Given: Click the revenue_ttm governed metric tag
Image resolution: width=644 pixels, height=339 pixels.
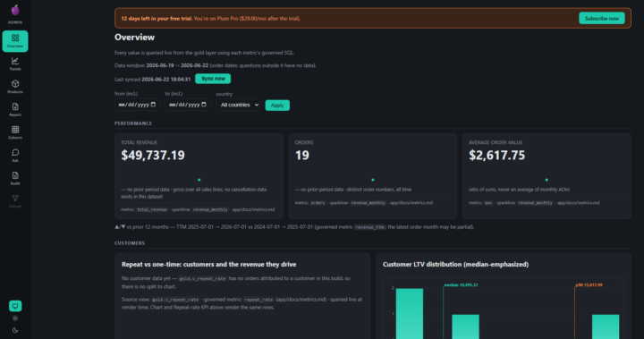Looking at the screenshot, I should pyautogui.click(x=370, y=227).
